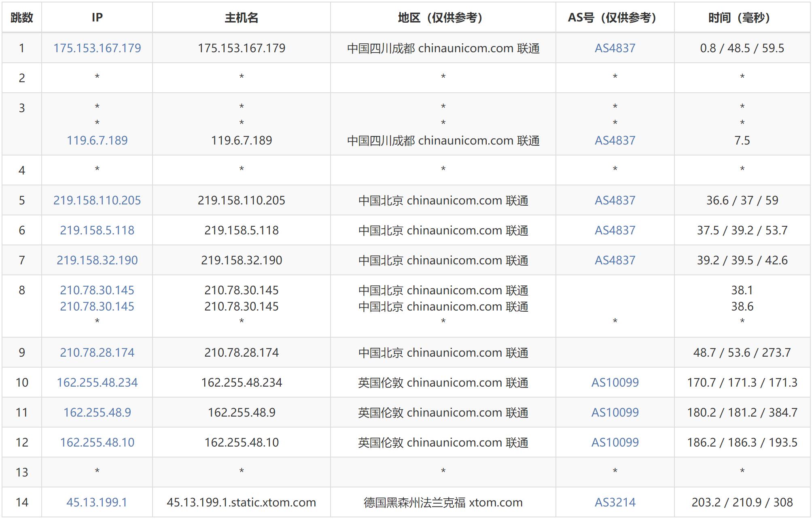The height and width of the screenshot is (519, 812).
Task: Open AS4837 link in hop 5 row
Action: 615,200
